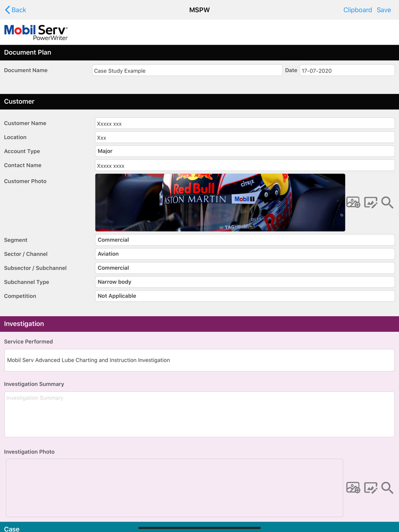This screenshot has width=399, height=532.
Task: Annotate Investigation Photo with edit icon
Action: point(371,488)
